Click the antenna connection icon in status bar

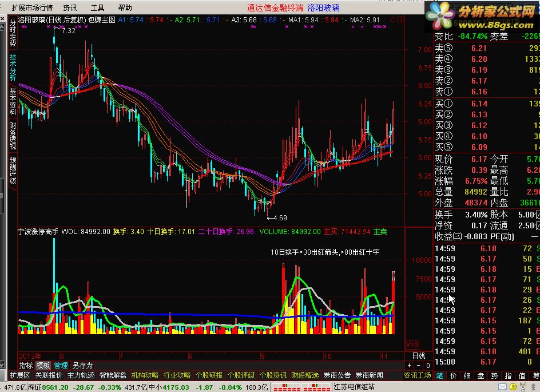coord(523,387)
